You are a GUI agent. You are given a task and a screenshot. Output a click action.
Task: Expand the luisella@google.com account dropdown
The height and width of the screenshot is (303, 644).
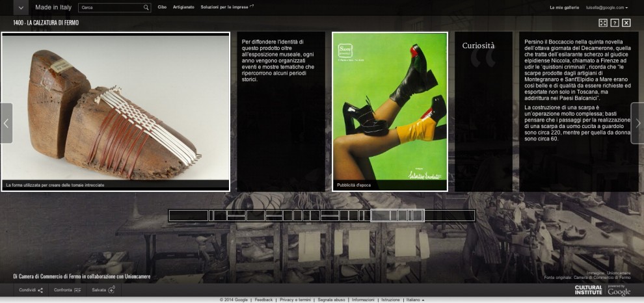[x=607, y=7]
